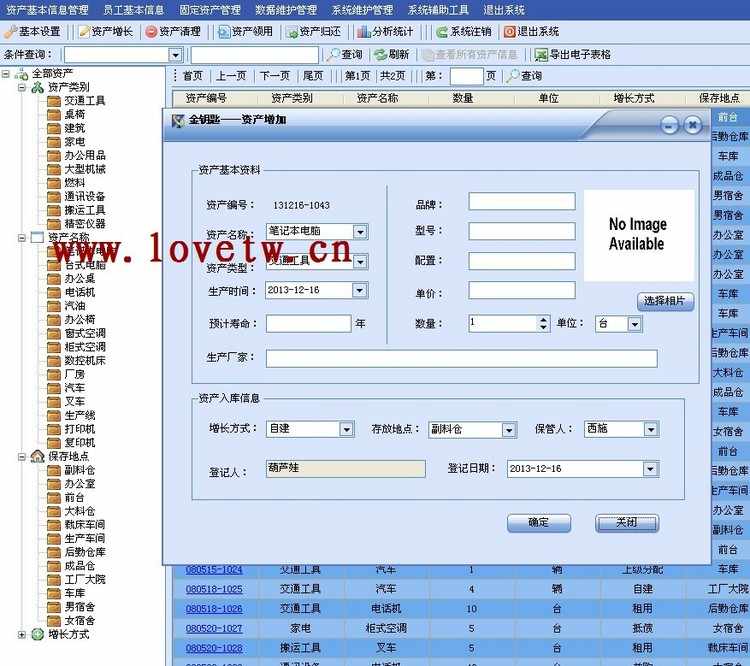
Task: Open the 生产时间 date picker dropdown
Action: [x=360, y=290]
